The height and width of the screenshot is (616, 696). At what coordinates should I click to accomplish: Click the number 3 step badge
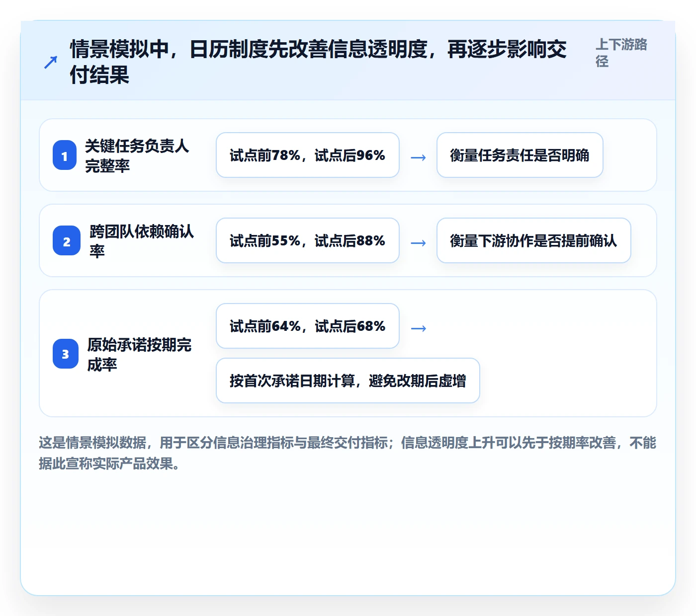point(66,354)
